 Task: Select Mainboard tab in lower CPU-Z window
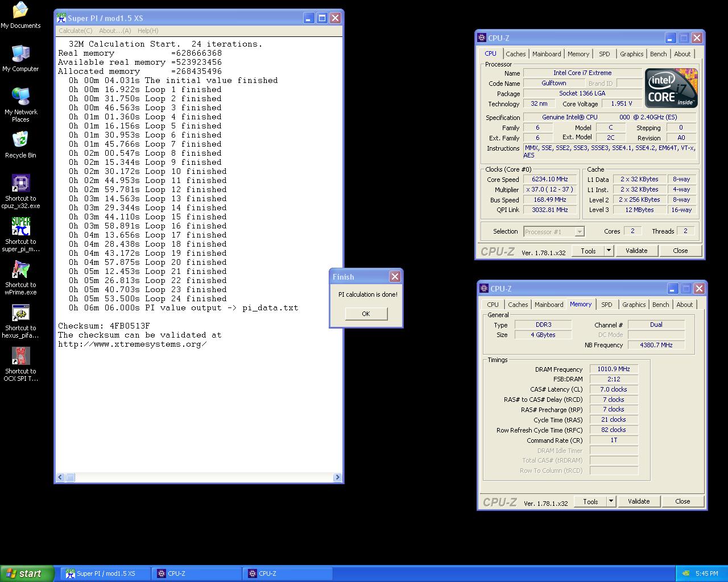point(549,305)
